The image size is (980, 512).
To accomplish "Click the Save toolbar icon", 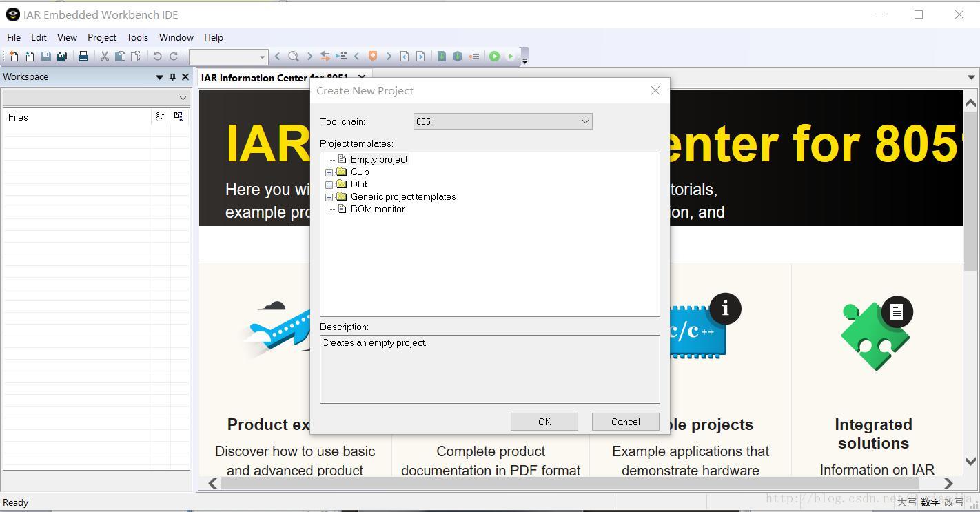I will pos(46,57).
